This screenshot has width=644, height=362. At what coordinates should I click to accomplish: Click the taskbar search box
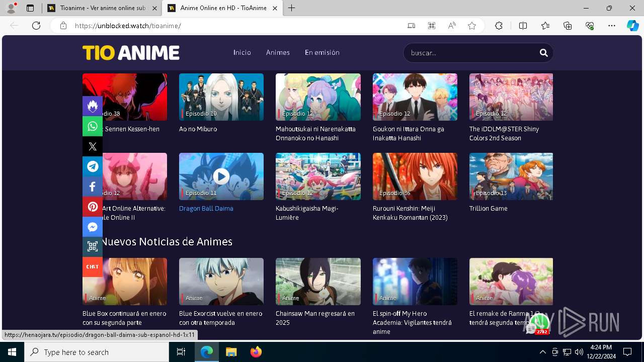pos(96,352)
